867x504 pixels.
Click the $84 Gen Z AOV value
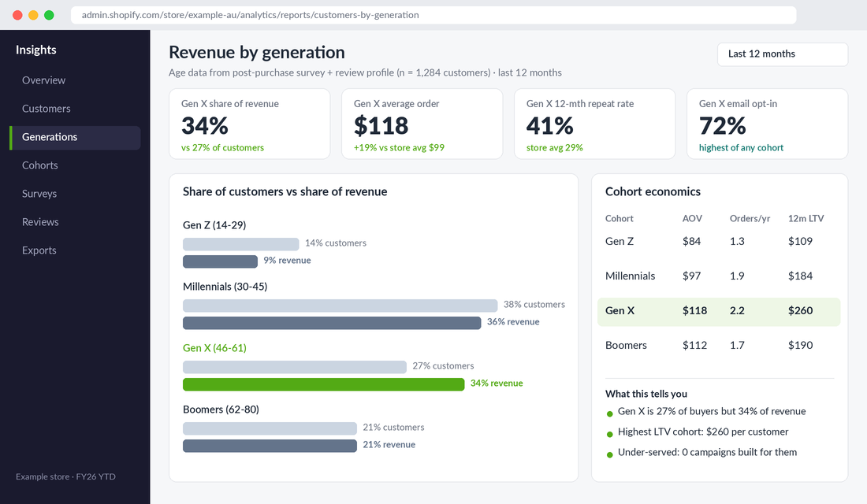(x=692, y=242)
